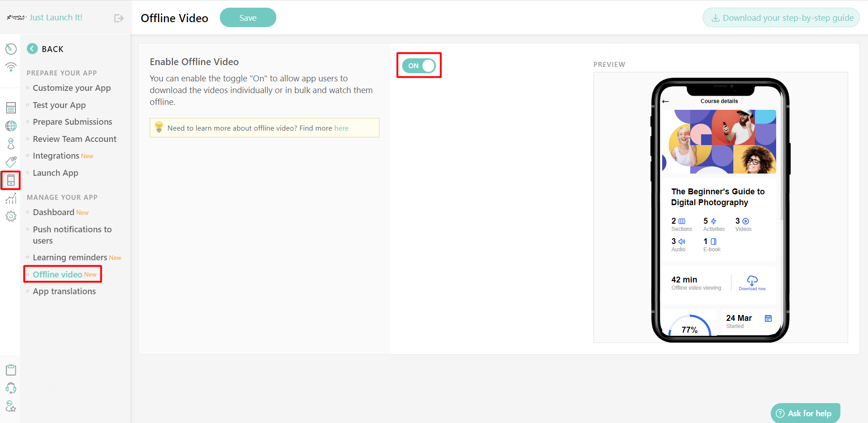
Task: Click the clipboard icon near the bottom
Action: [x=11, y=369]
